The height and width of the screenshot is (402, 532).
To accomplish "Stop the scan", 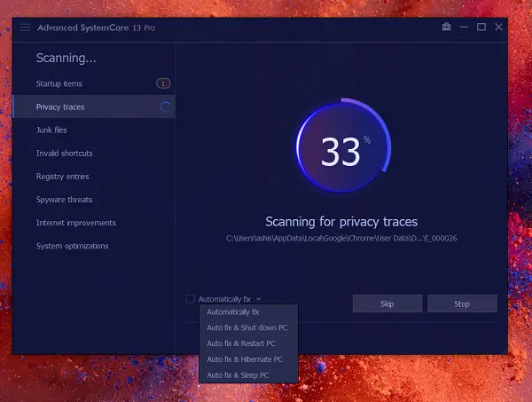I will click(x=462, y=303).
